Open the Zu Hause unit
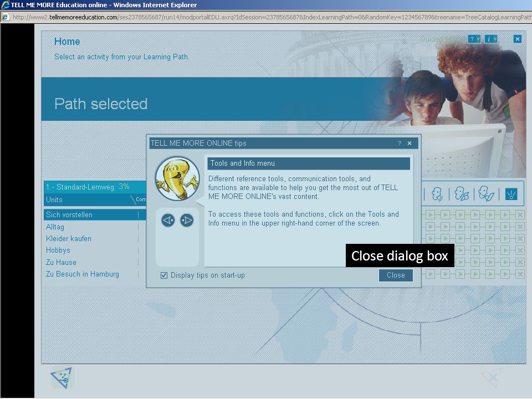 coord(61,262)
